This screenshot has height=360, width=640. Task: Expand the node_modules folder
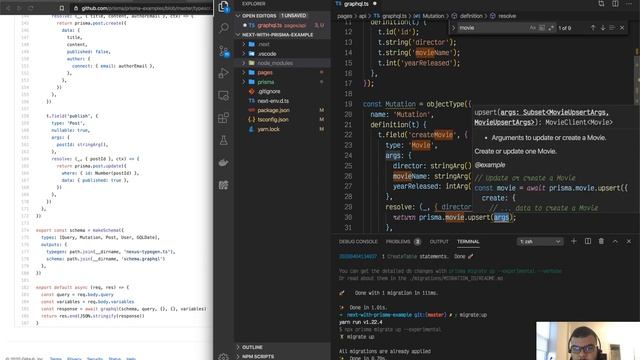[x=282, y=63]
